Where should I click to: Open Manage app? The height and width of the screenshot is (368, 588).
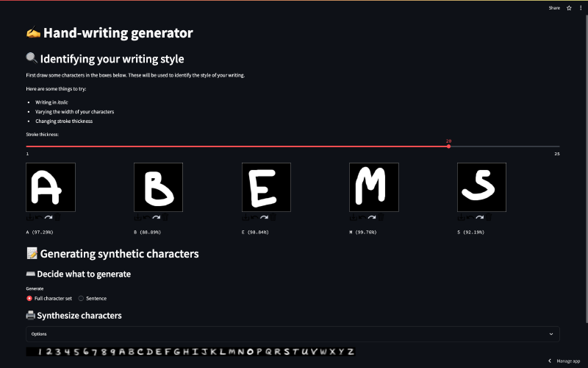(568, 361)
